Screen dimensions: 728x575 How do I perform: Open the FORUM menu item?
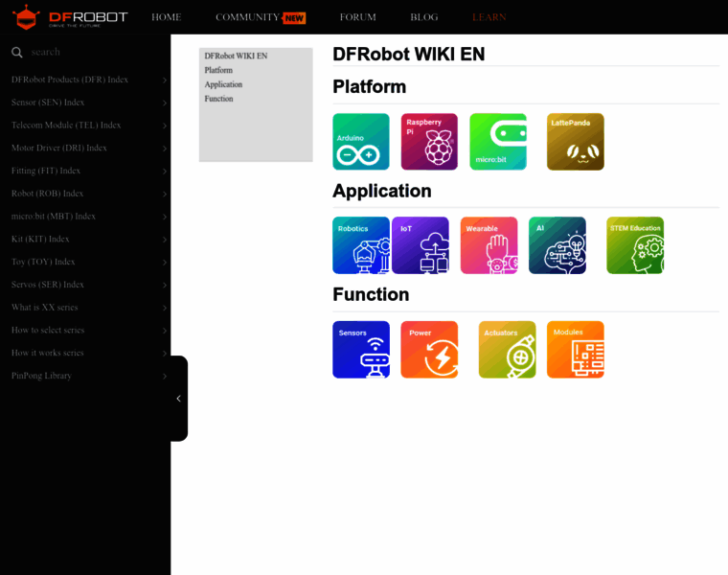(x=358, y=17)
